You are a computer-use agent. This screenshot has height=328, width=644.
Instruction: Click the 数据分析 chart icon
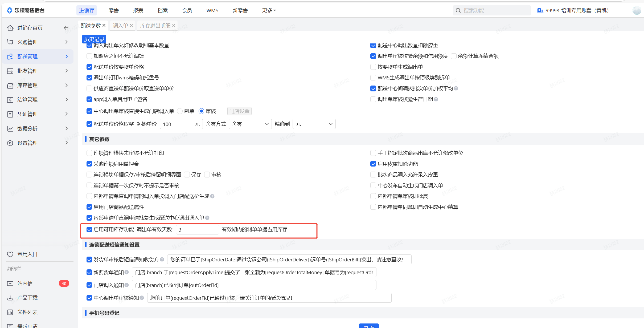tap(10, 129)
